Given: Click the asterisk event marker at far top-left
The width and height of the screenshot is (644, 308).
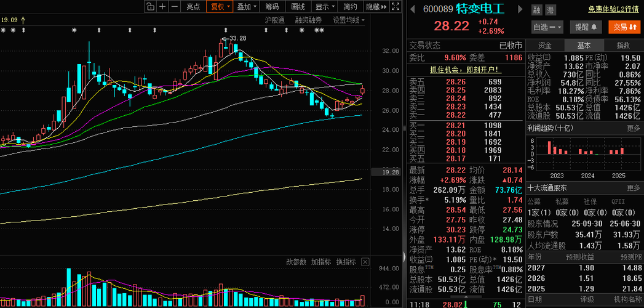Looking at the screenshot, I should click(x=3, y=30).
